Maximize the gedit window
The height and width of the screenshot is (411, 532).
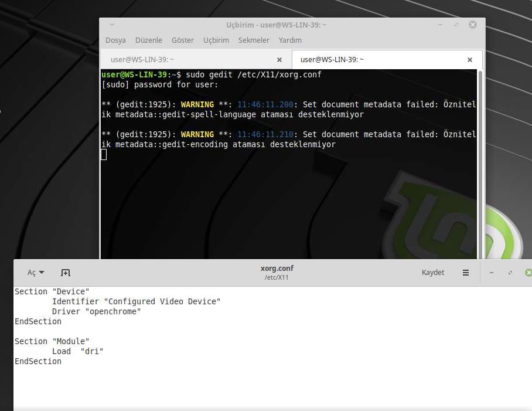(510, 273)
